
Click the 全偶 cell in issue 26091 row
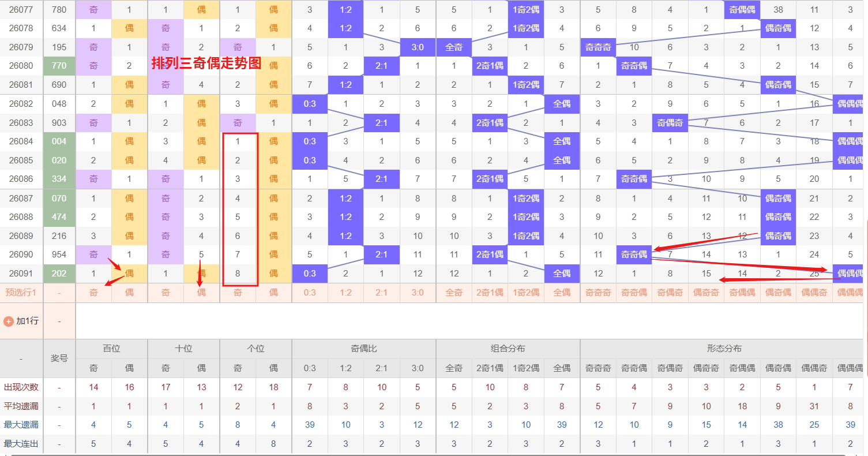tap(562, 274)
